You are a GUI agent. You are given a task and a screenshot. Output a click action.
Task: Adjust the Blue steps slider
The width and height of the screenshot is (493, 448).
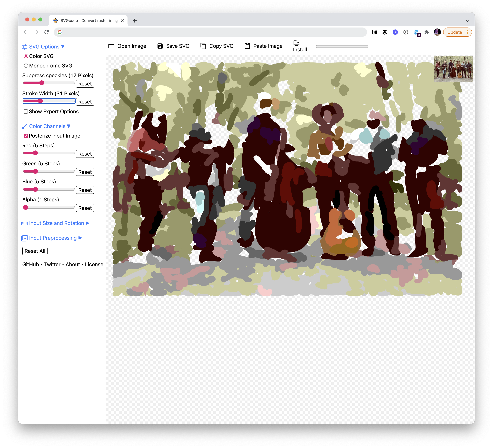click(49, 189)
